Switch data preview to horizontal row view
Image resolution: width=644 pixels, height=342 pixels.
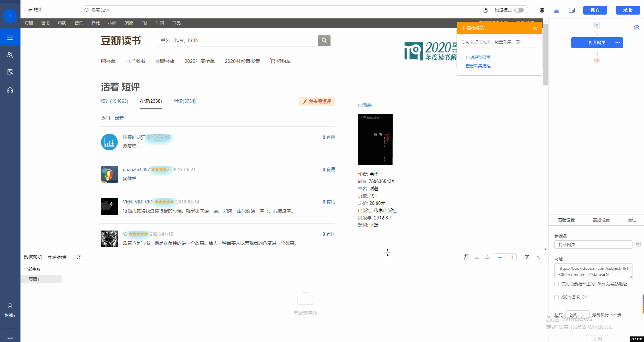[x=500, y=257]
